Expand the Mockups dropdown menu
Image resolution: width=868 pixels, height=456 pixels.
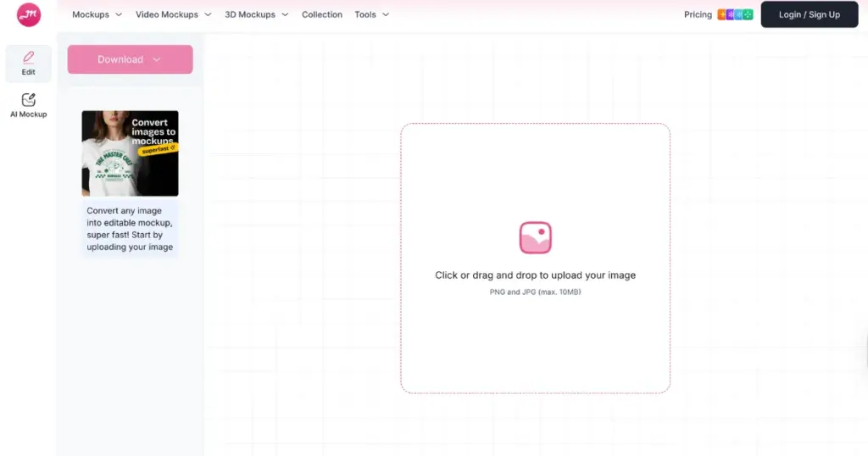[x=97, y=14]
